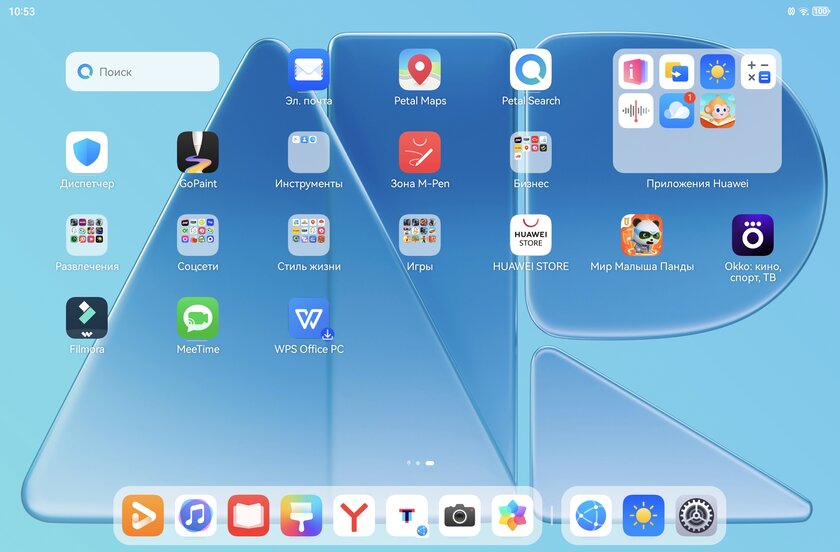Open the Игры folder
840x552 pixels.
click(419, 235)
